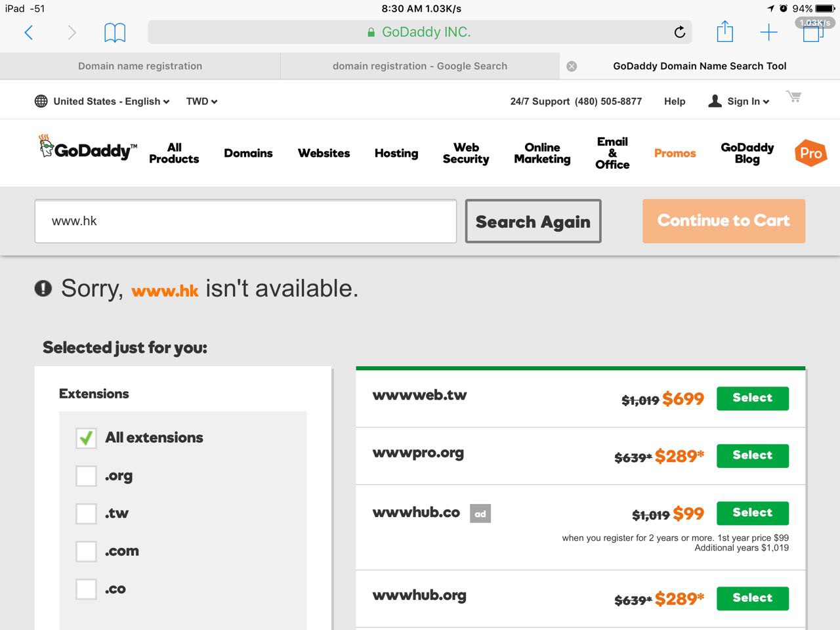This screenshot has height=630, width=840.
Task: Check the .org extension checkbox
Action: click(86, 476)
